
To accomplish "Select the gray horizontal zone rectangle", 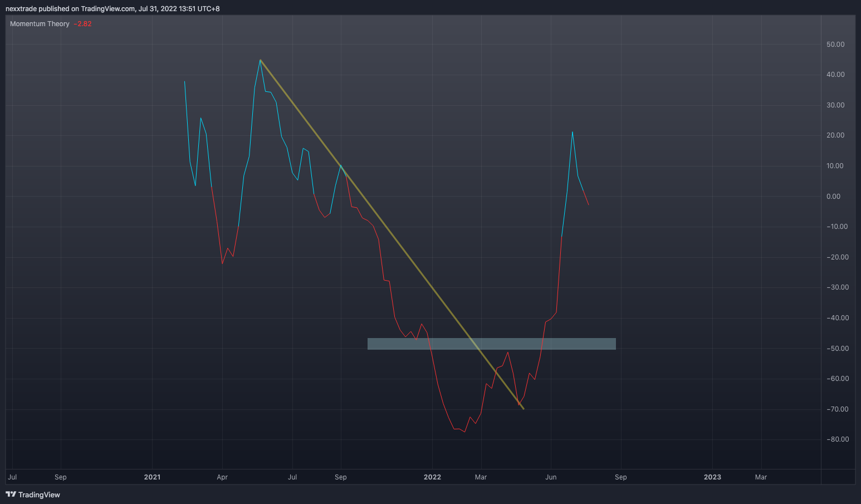I will 492,344.
